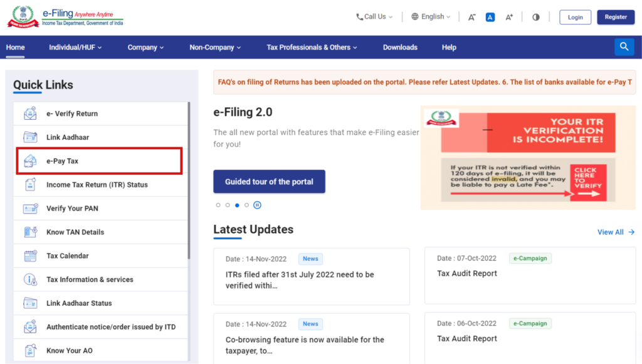This screenshot has width=642, height=364.
Task: Pause the carousel autoplay control
Action: coord(257,205)
